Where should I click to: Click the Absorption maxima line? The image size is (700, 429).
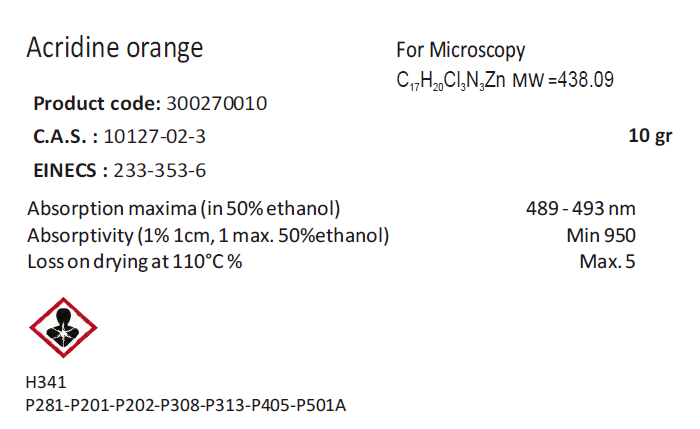pyautogui.click(x=185, y=209)
